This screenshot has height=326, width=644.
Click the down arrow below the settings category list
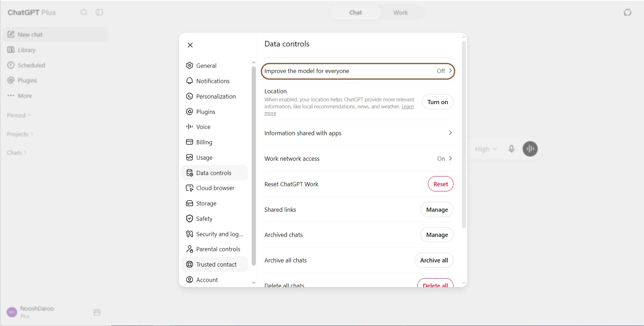click(254, 283)
